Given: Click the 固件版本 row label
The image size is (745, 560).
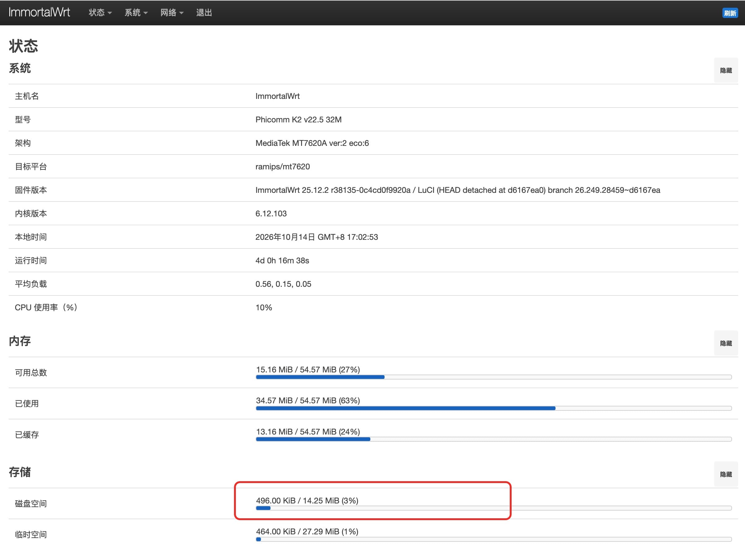Looking at the screenshot, I should (x=31, y=190).
